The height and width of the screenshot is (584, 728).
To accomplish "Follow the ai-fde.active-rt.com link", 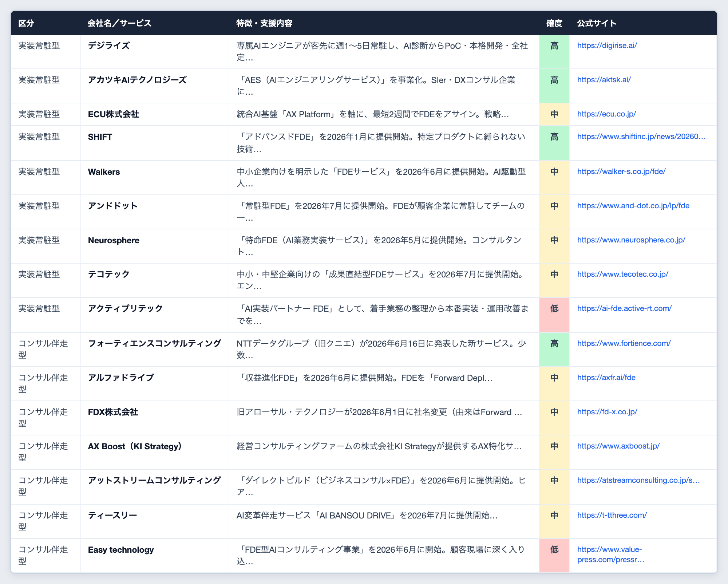I will [624, 308].
